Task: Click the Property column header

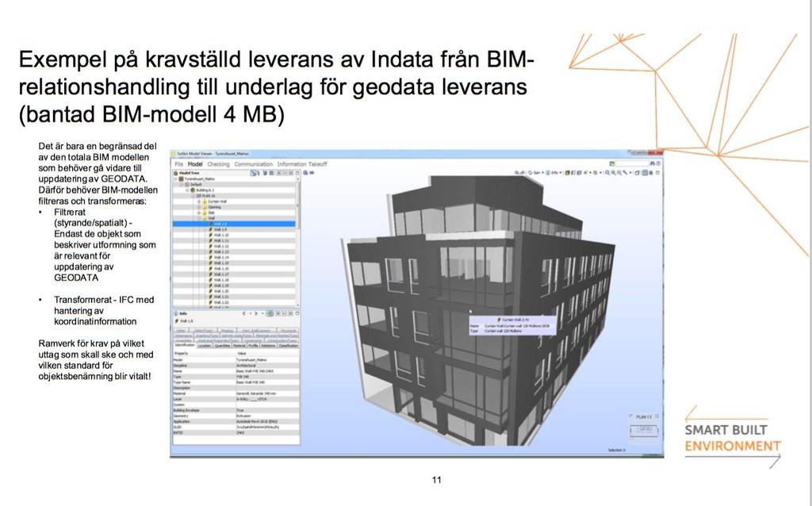Action: [204, 353]
